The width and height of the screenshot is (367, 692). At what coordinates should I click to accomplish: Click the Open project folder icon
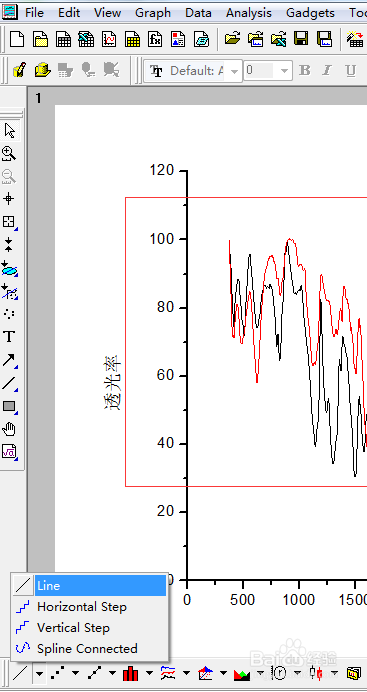(232, 39)
